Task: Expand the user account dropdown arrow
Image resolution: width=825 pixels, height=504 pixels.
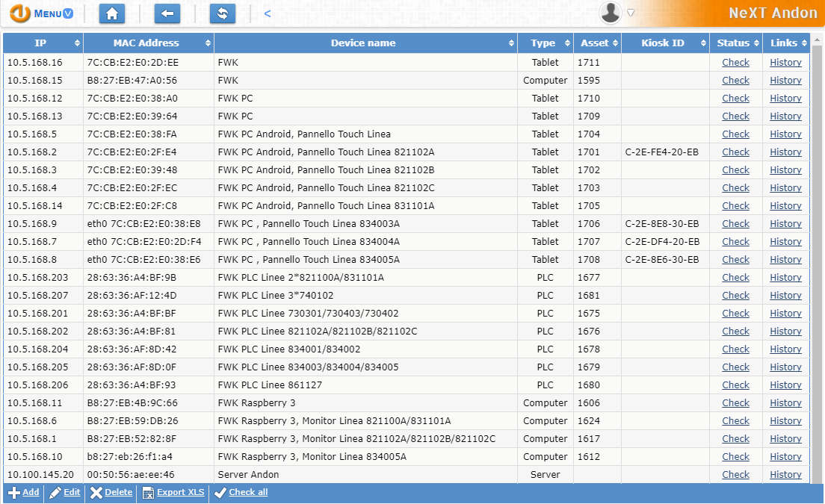Action: (629, 13)
